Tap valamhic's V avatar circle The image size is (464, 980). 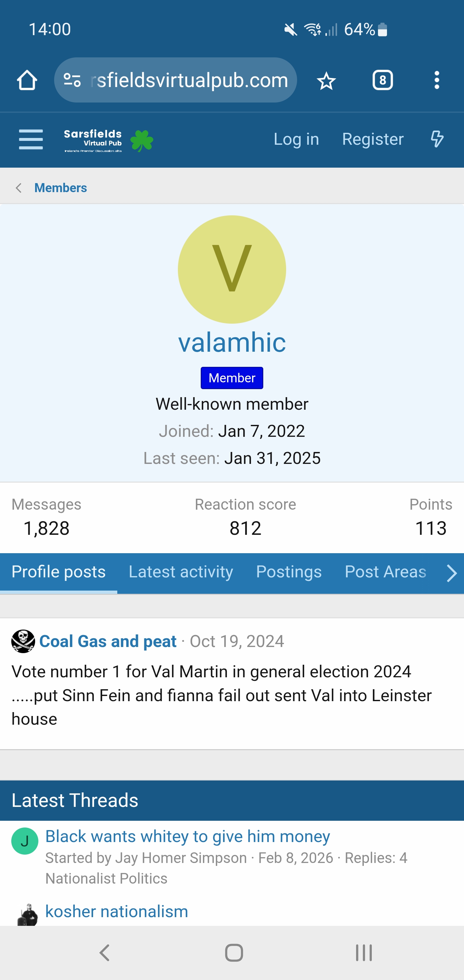pyautogui.click(x=232, y=269)
